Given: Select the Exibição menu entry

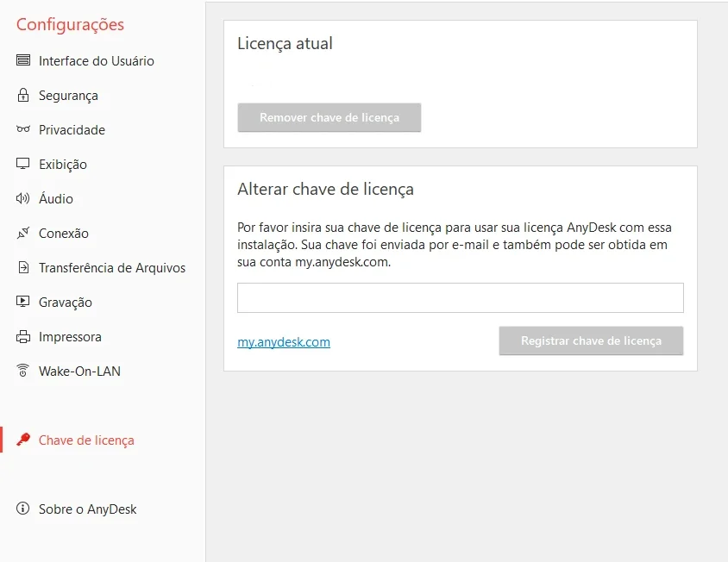Looking at the screenshot, I should pos(63,165).
